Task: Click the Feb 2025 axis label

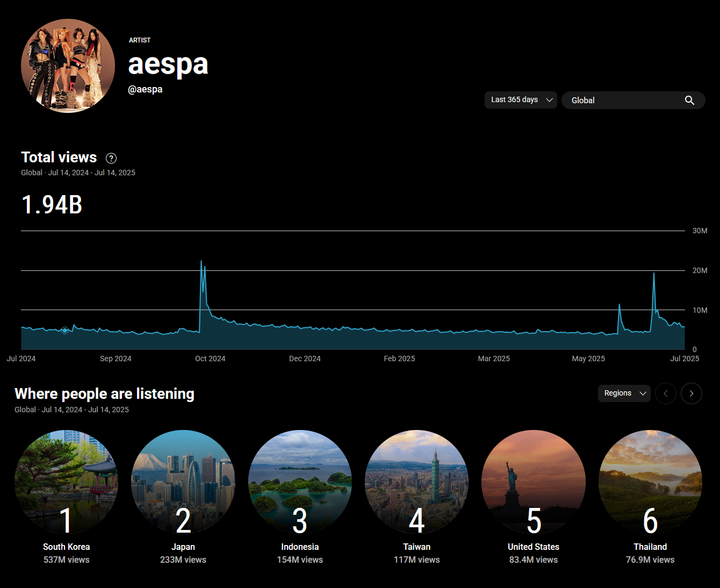Action: pos(399,358)
